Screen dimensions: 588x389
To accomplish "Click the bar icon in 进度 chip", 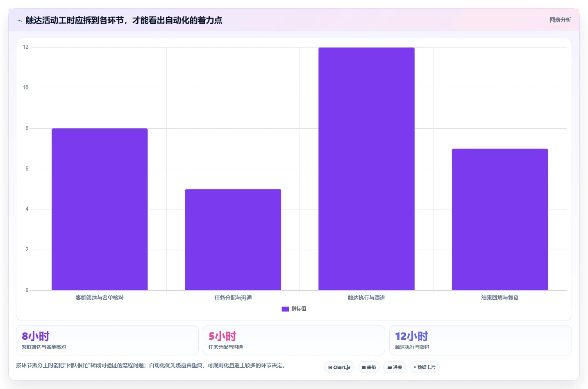I will tap(390, 368).
